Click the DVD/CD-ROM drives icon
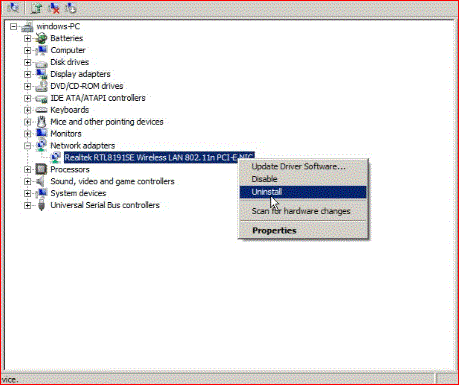This screenshot has height=385, width=459. tap(41, 86)
